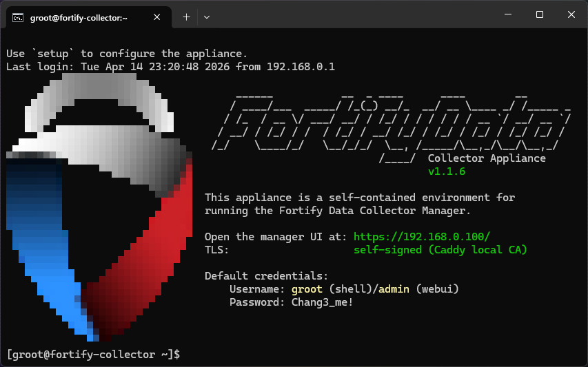The image size is (588, 367).
Task: Maximize the terminal window
Action: (x=540, y=14)
